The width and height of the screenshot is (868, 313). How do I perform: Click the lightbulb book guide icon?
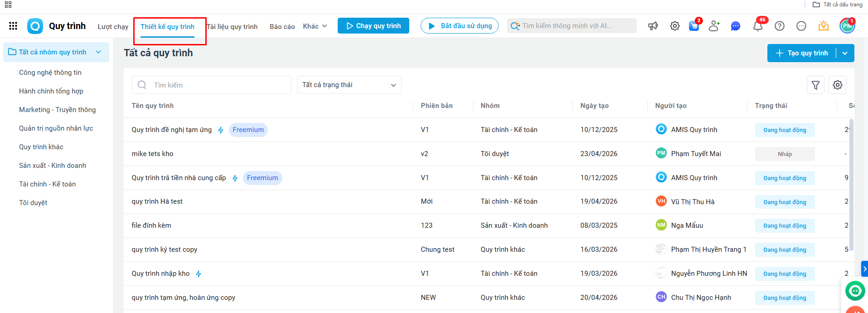823,26
